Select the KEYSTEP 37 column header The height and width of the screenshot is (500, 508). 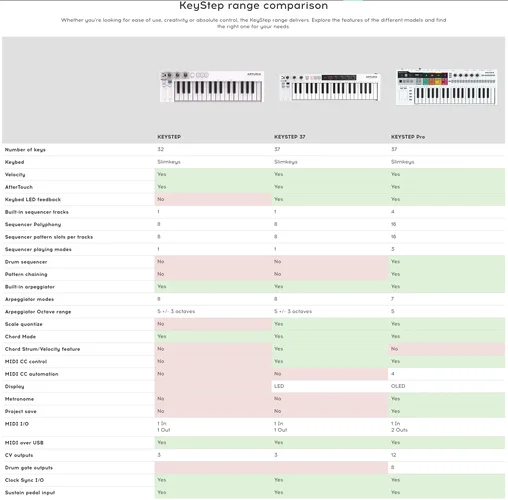point(289,137)
